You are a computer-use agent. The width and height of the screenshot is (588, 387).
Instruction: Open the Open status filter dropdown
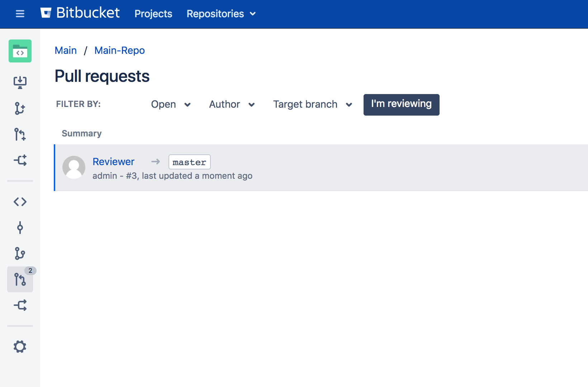(x=171, y=104)
